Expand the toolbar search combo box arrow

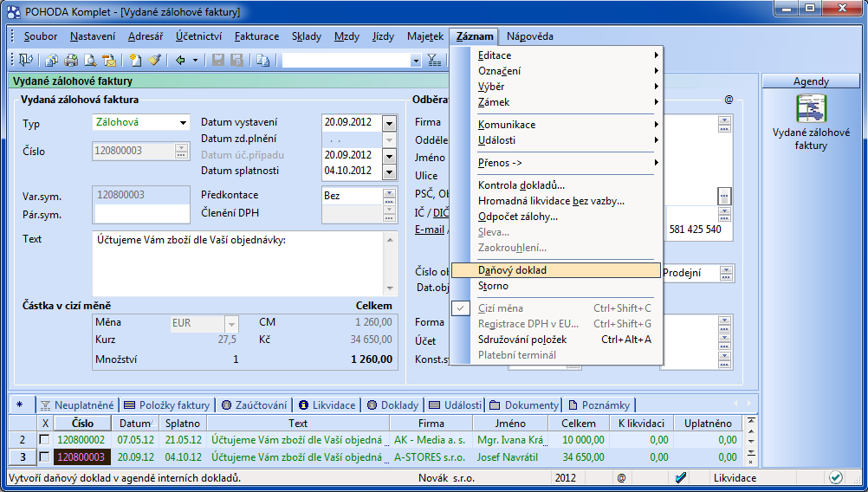pyautogui.click(x=416, y=61)
